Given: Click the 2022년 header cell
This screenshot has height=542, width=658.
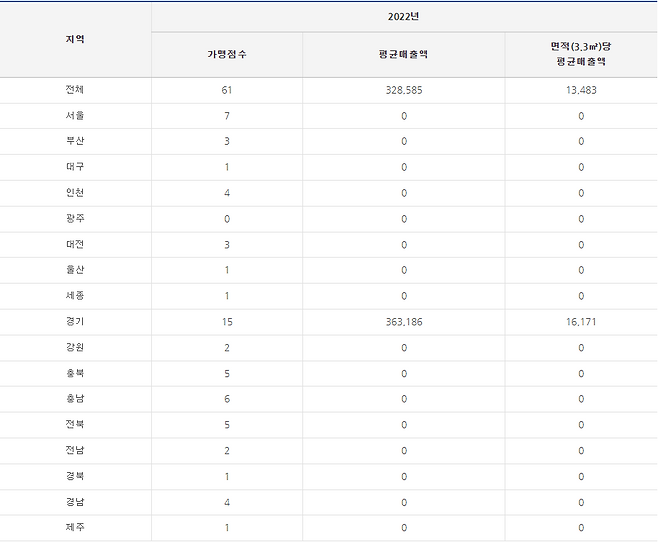Looking at the screenshot, I should [x=404, y=17].
